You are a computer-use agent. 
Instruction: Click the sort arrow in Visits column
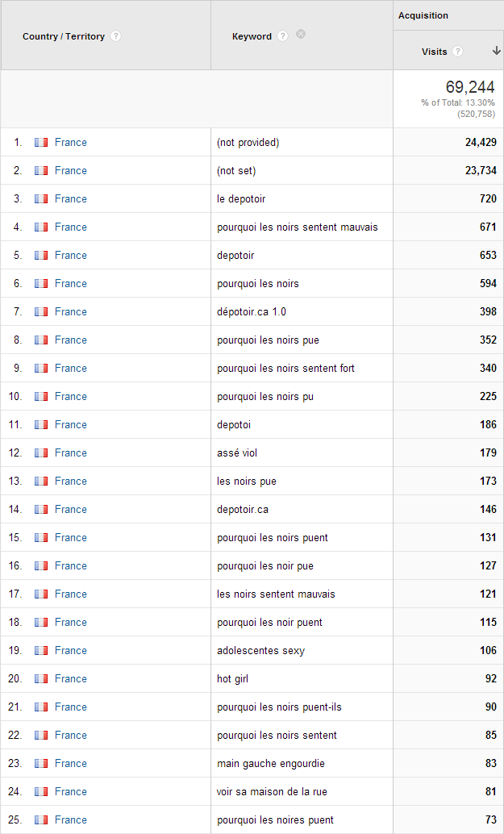497,51
